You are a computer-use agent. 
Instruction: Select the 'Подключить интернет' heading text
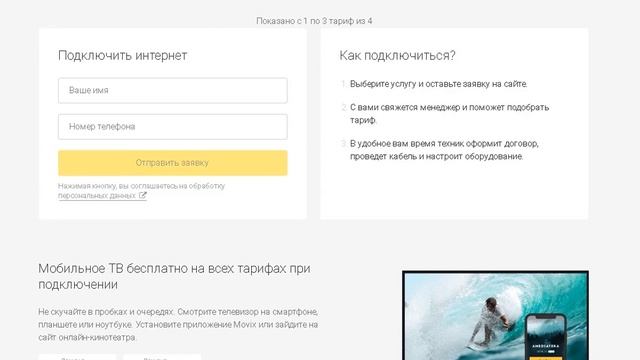coord(122,56)
